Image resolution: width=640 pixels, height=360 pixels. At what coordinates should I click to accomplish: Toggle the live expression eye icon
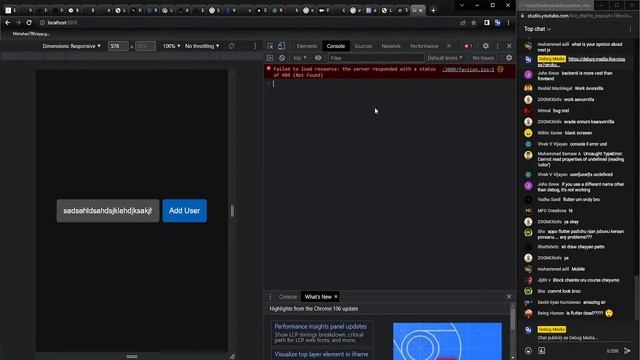pos(318,58)
